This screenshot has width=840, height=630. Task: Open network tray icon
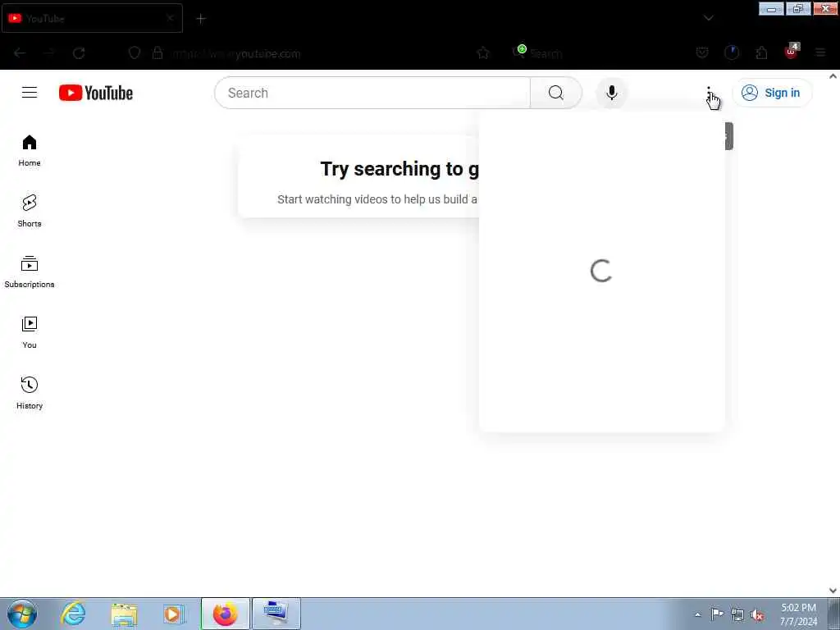(x=737, y=615)
